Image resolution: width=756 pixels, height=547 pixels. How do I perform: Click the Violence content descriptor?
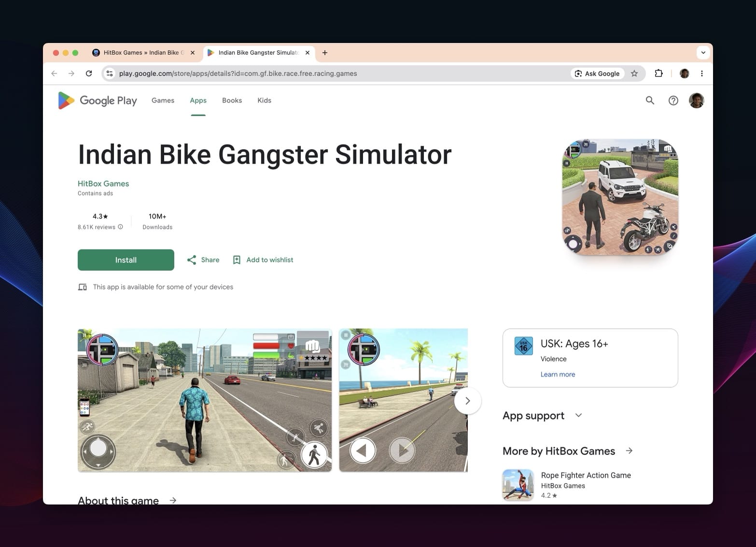pos(553,359)
